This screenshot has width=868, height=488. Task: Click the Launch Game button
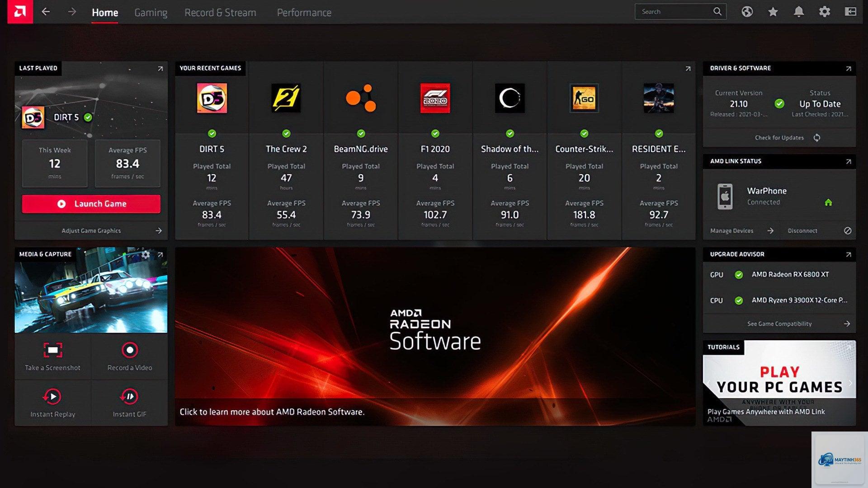tap(91, 204)
